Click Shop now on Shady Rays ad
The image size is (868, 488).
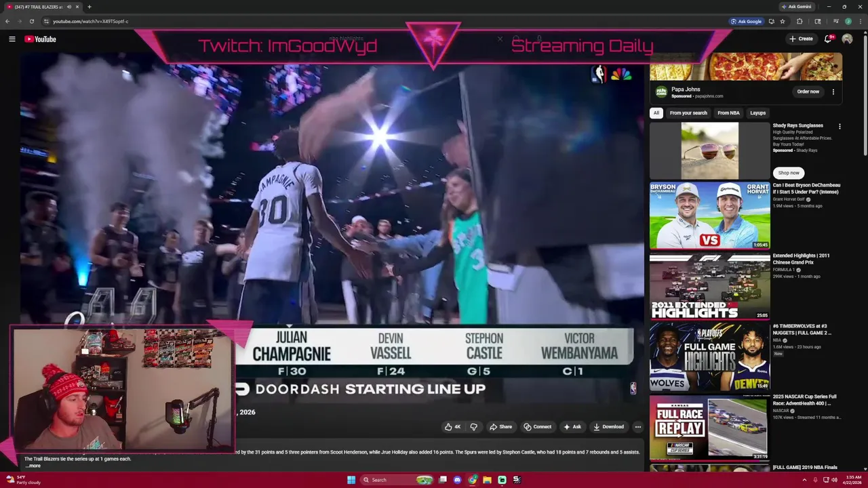(788, 173)
